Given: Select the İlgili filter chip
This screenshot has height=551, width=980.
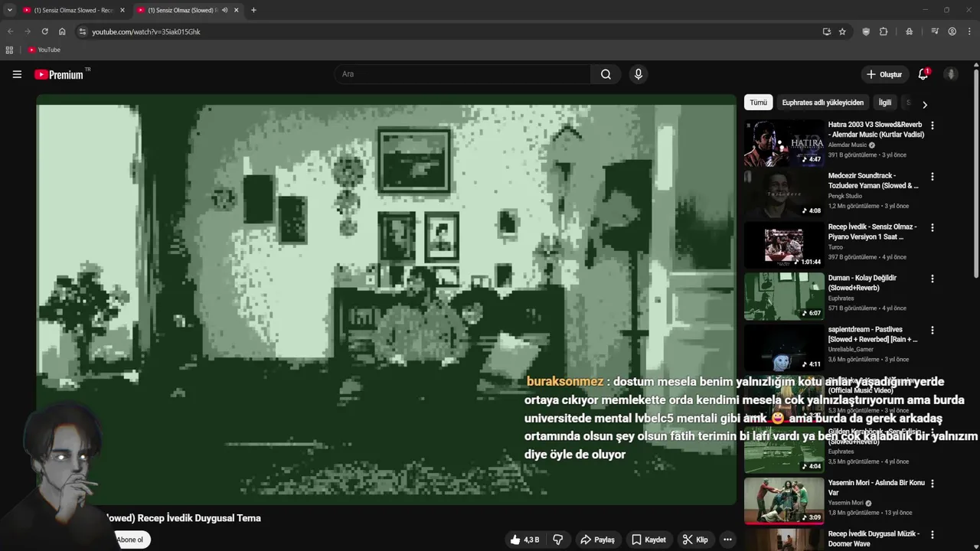Looking at the screenshot, I should 884,103.
